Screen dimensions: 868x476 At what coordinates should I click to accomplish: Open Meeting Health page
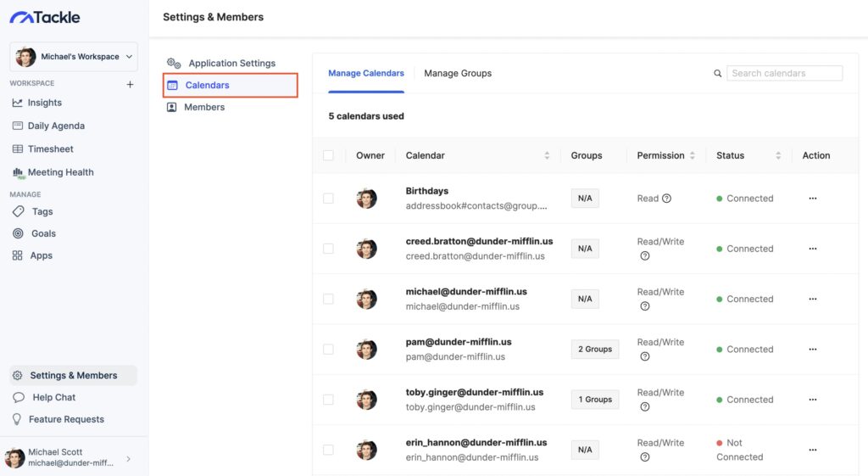coord(61,172)
